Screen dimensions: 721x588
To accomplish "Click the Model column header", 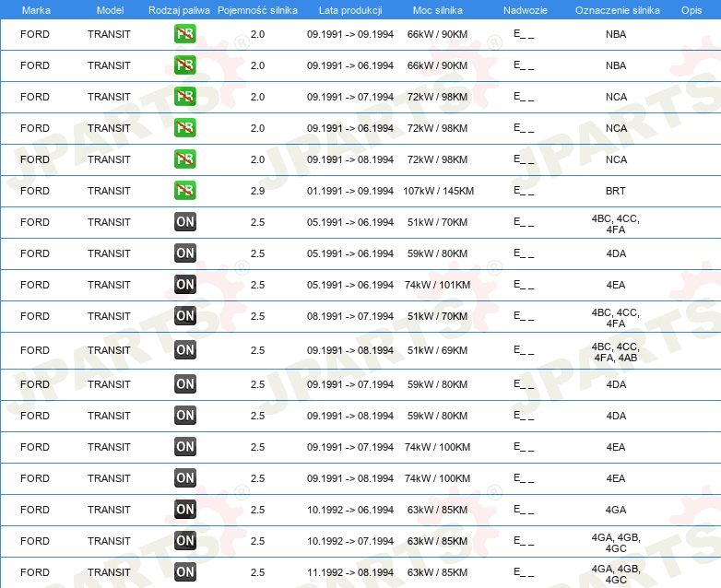I will click(110, 10).
